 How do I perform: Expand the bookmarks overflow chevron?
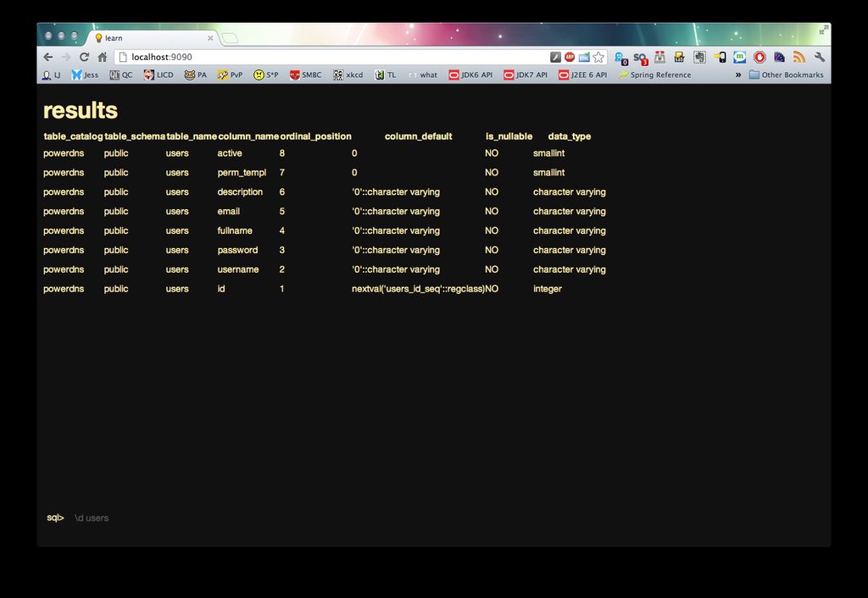coord(738,75)
